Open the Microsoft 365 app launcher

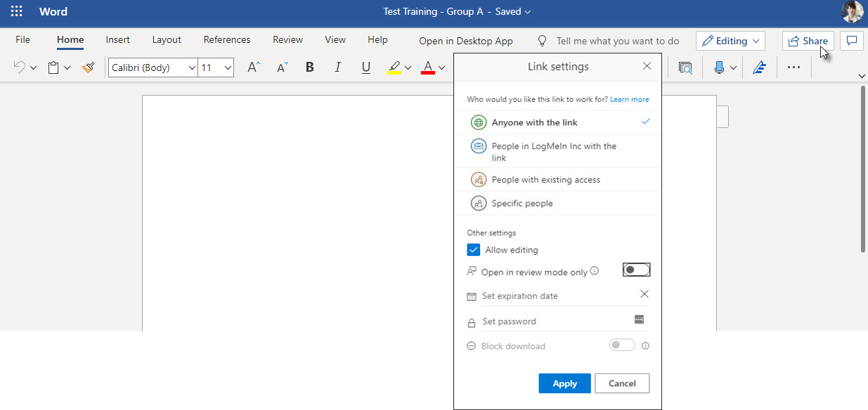[x=15, y=11]
